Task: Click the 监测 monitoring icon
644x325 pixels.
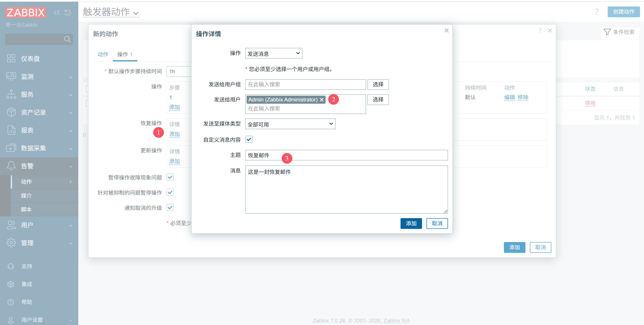Action: coord(11,76)
